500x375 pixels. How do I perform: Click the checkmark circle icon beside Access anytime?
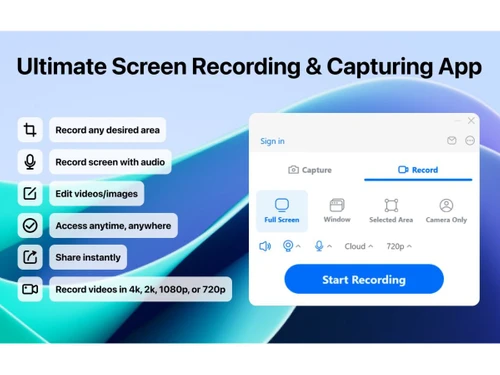coord(30,225)
